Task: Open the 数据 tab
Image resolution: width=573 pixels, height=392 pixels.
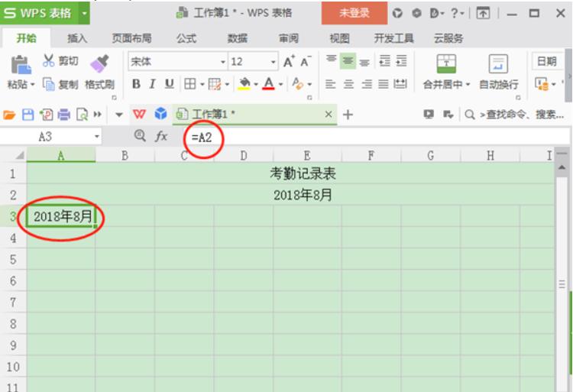Action: click(x=238, y=38)
